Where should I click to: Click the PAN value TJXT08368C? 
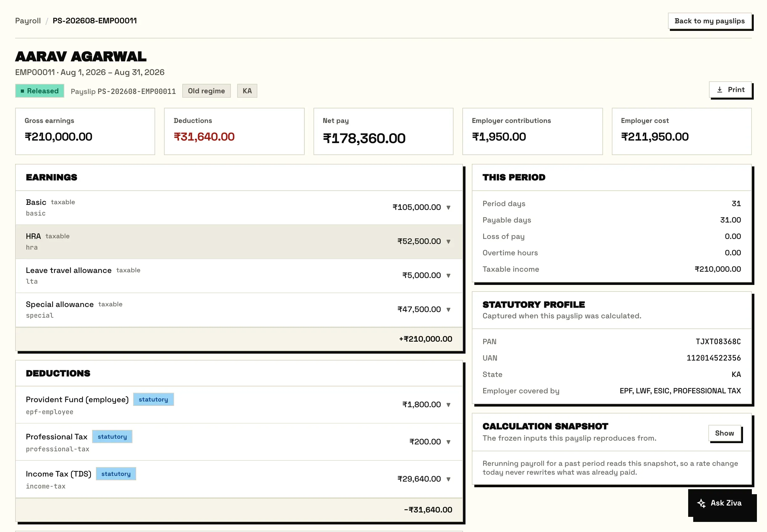718,341
